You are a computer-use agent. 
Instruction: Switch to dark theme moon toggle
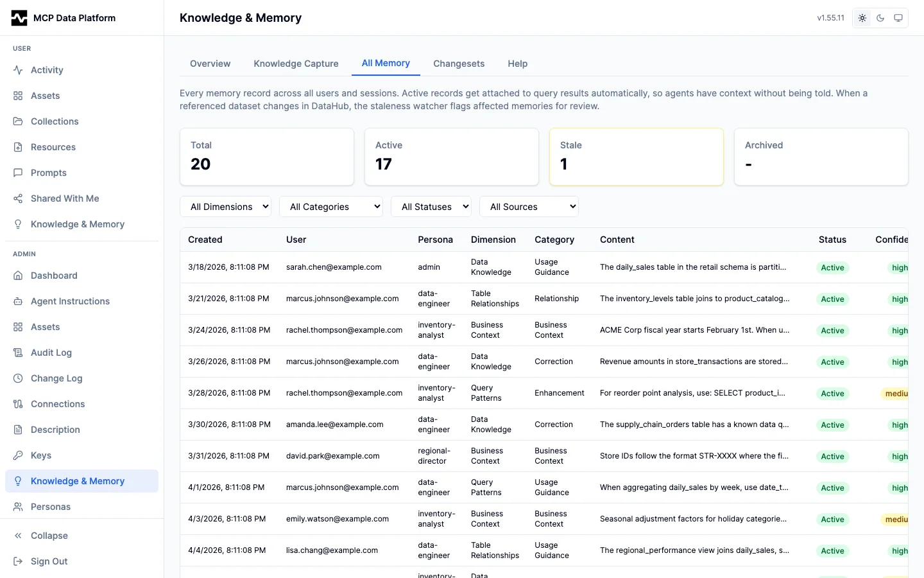click(880, 18)
